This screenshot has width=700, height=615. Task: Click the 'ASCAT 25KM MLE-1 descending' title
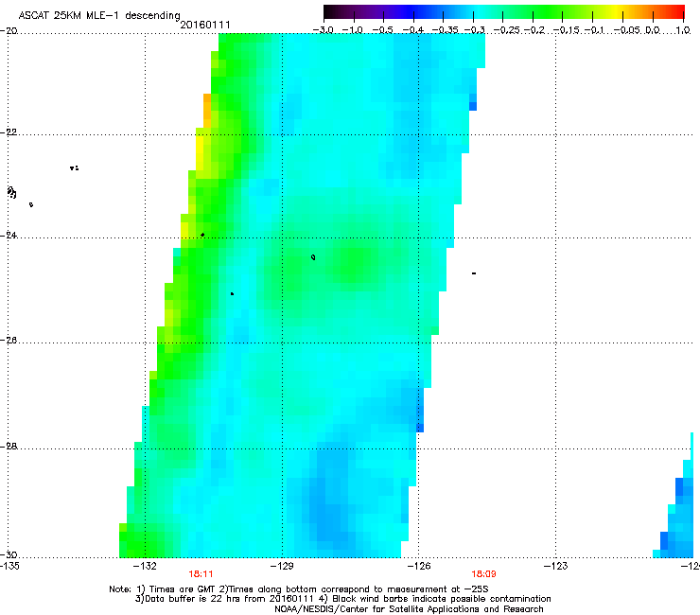(99, 15)
